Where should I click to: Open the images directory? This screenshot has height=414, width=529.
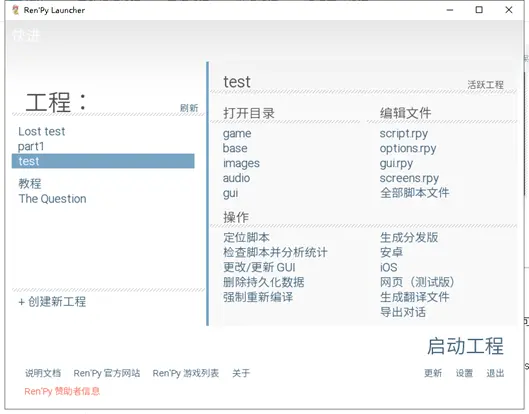point(241,163)
